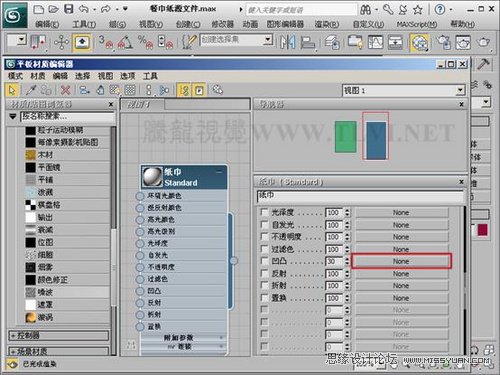Click the 凹凸 amount spinner arrows
Image resolution: width=500 pixels, height=375 pixels.
(347, 261)
